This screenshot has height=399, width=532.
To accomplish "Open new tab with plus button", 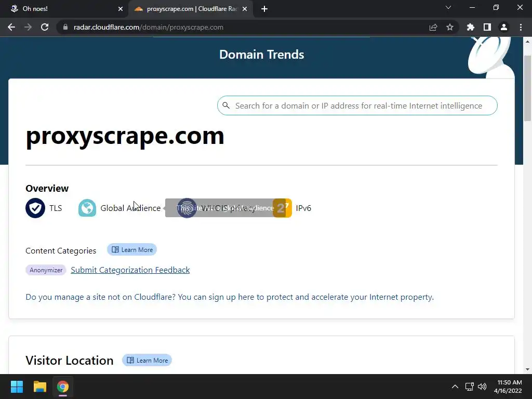I will click(264, 9).
